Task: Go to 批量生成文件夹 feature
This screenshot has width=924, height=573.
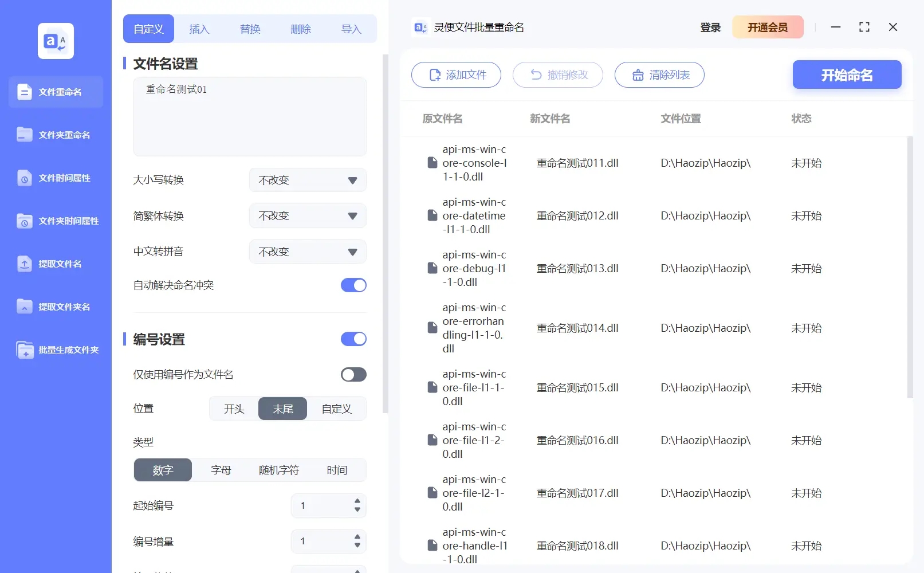Action: [55, 350]
